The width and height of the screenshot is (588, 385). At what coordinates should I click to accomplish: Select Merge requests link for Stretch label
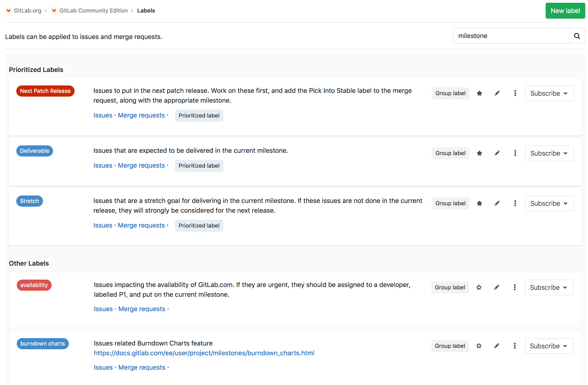(x=141, y=225)
